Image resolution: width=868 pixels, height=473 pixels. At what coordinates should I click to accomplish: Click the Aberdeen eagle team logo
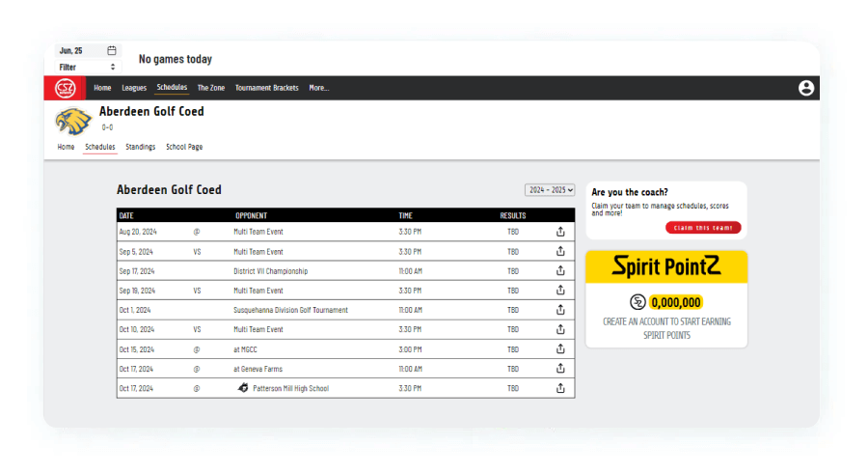tap(73, 121)
